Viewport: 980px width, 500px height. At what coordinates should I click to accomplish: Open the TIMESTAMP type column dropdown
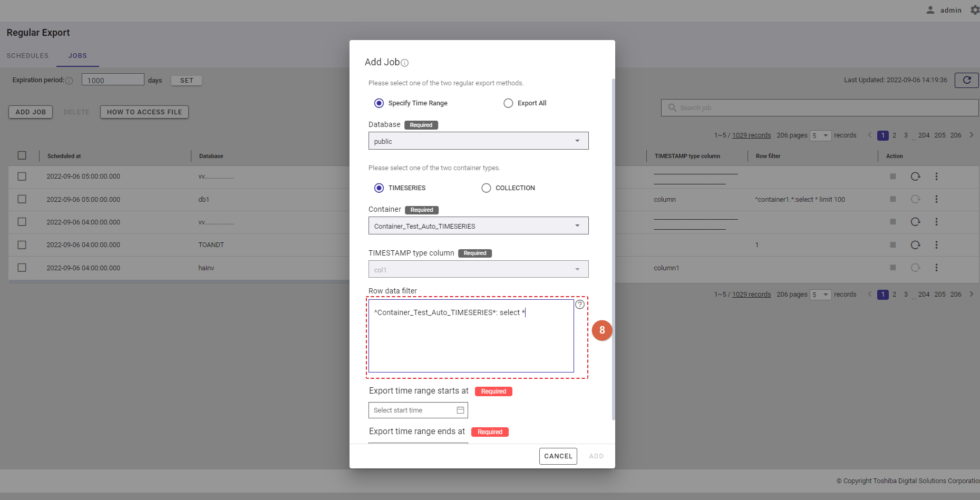[478, 269]
